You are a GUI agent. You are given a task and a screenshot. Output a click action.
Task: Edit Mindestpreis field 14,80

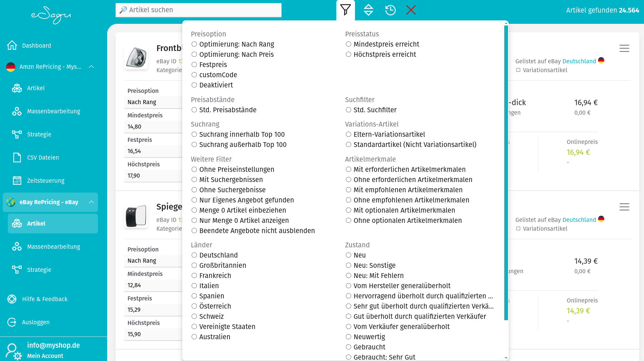[x=153, y=127]
